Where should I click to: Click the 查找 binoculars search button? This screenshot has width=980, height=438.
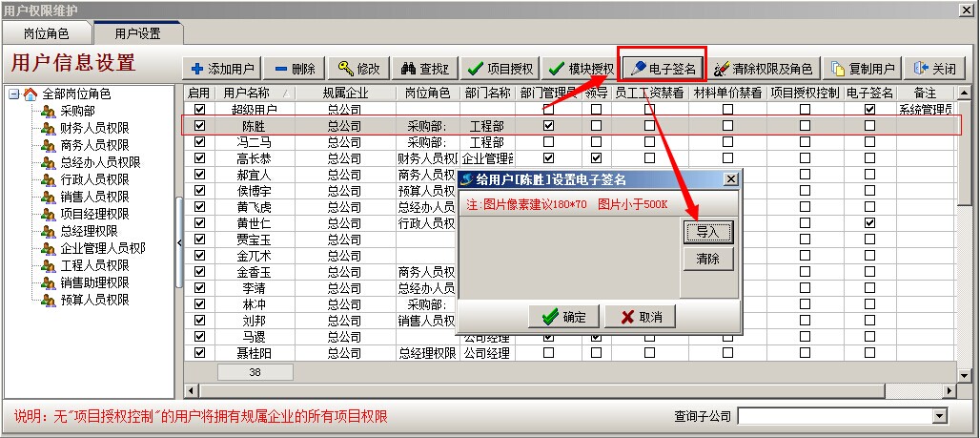[424, 69]
